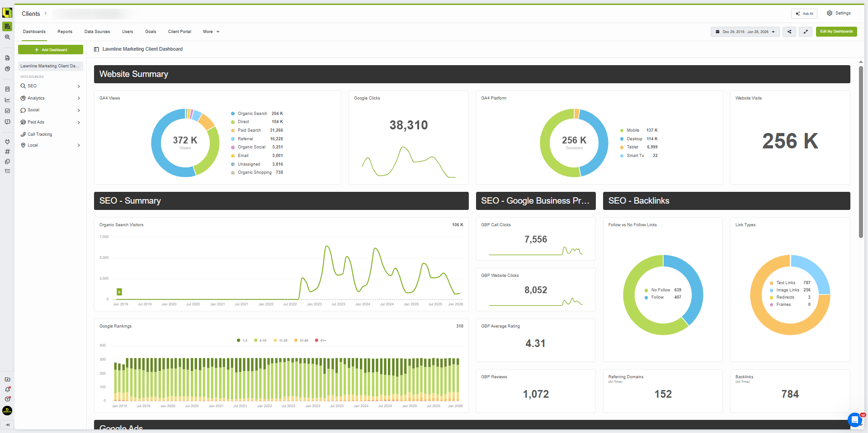Collapse the sidebar using the arrow icon
The image size is (868, 433).
coord(7,425)
